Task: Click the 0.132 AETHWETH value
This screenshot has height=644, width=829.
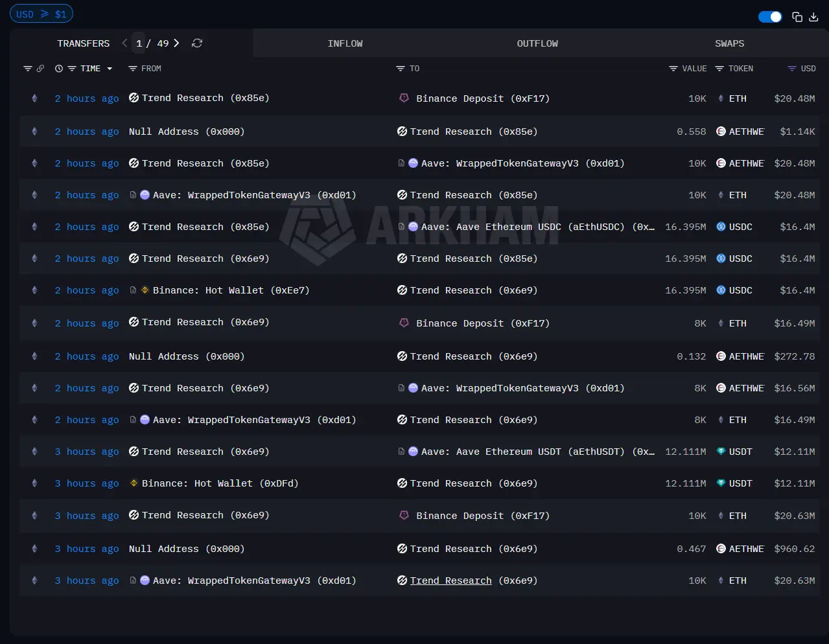Action: click(692, 356)
